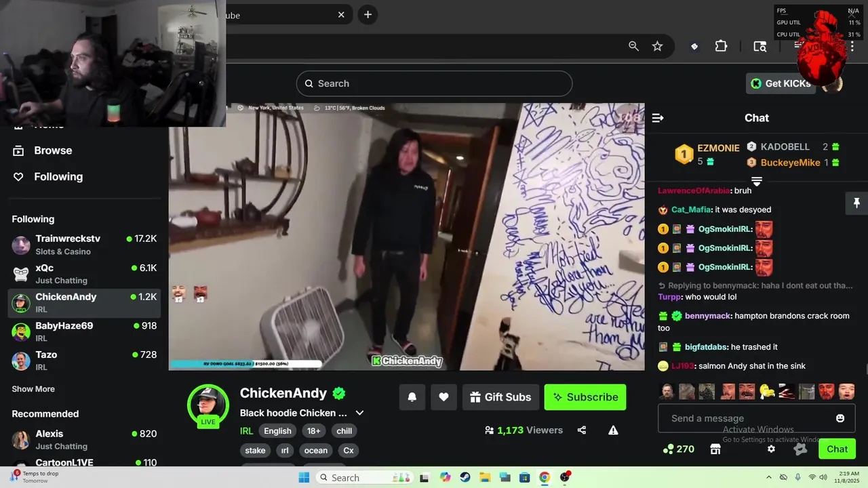Image resolution: width=868 pixels, height=488 pixels.
Task: Click the stake tag
Action: 255,451
